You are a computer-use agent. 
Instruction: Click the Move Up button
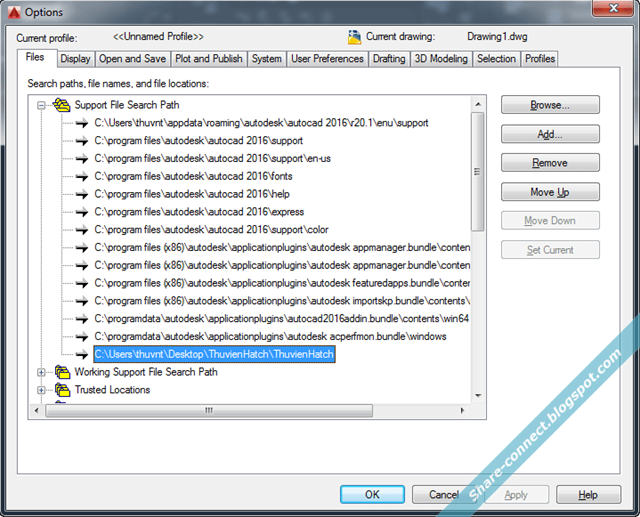click(550, 192)
